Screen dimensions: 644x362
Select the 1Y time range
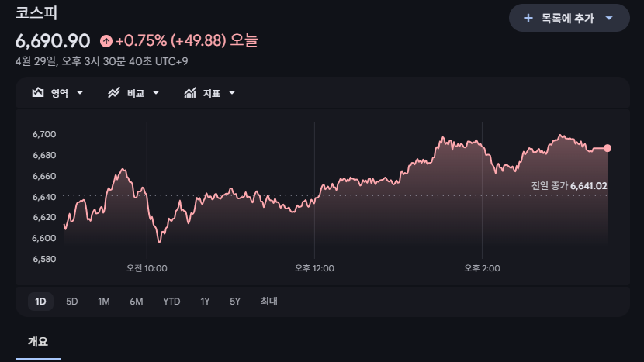(x=205, y=302)
